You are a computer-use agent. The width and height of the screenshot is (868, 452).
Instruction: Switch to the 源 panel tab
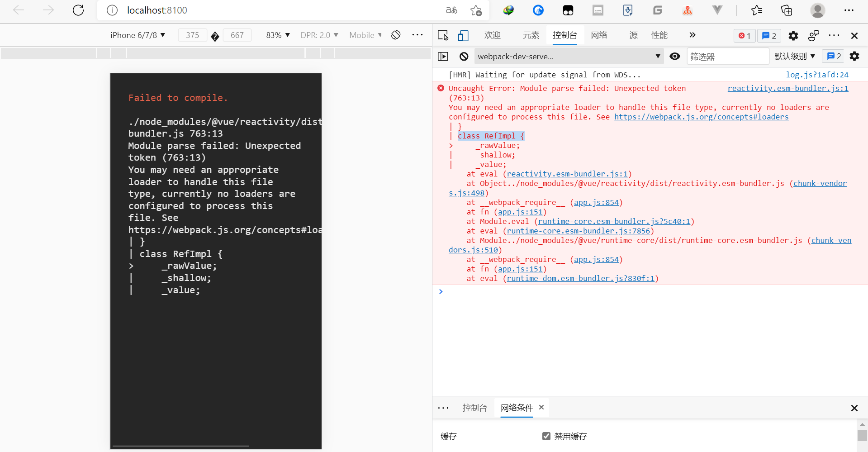click(x=633, y=35)
